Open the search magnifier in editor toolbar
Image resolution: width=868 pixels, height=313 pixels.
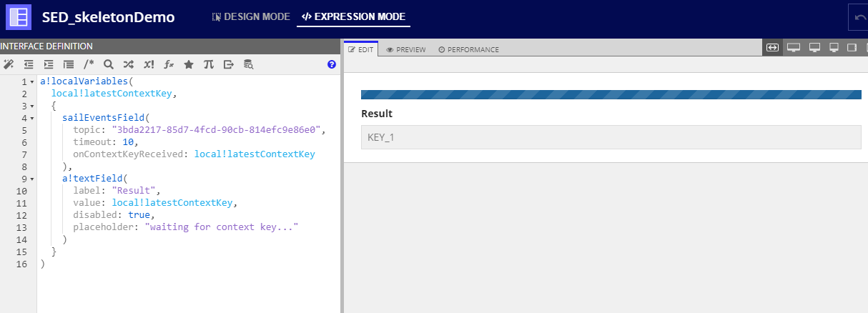coord(109,64)
